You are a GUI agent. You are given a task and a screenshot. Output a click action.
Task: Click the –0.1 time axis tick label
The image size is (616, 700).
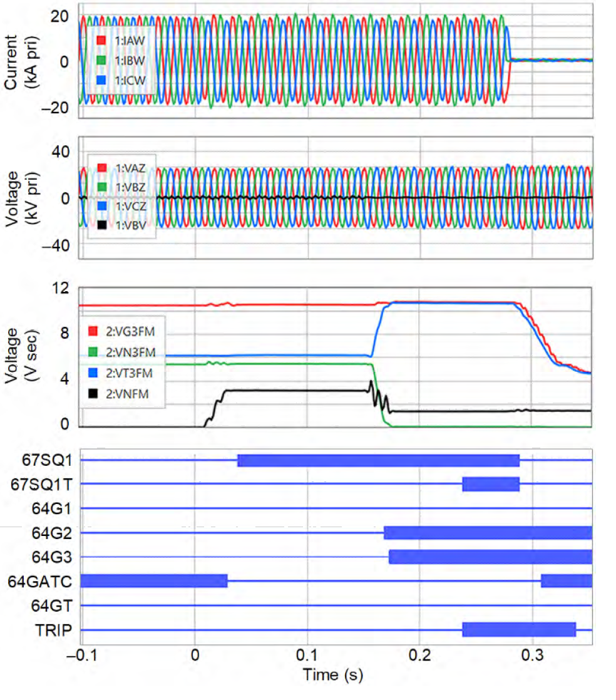[x=81, y=655]
